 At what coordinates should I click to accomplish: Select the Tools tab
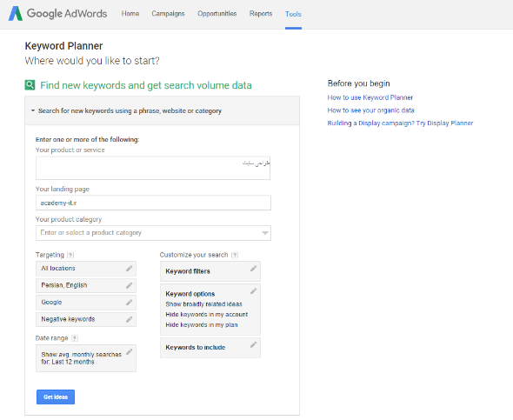[293, 14]
